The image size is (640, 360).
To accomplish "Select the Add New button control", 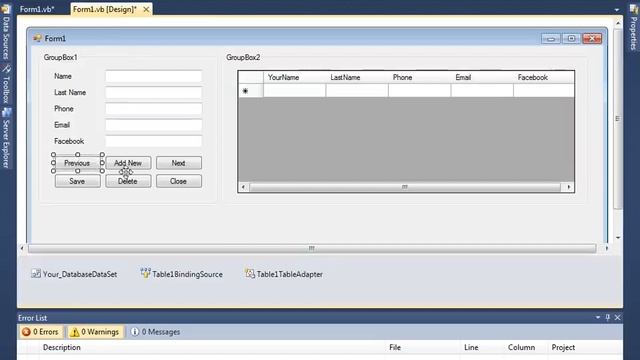I will (x=128, y=163).
